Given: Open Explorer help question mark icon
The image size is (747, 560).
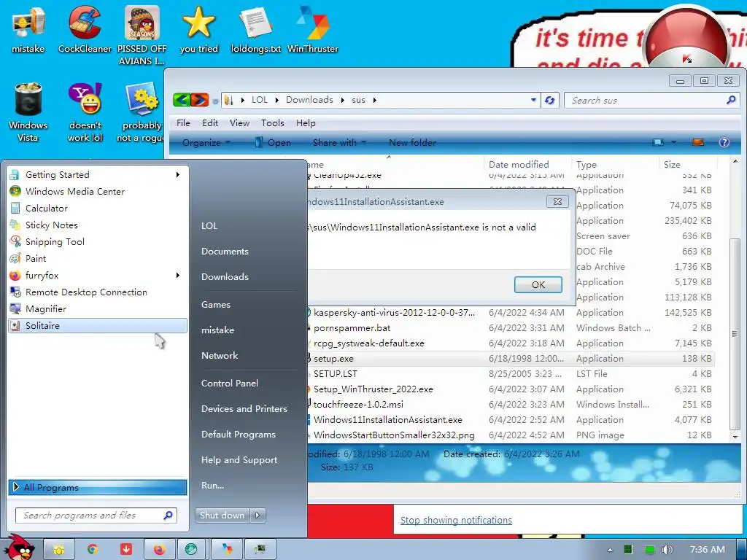Looking at the screenshot, I should tap(724, 142).
